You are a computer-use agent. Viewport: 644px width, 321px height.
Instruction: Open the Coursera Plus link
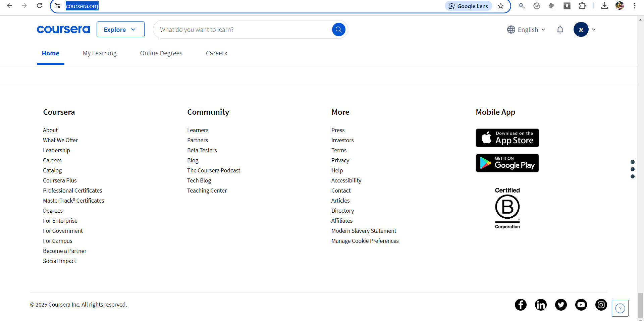tap(60, 180)
